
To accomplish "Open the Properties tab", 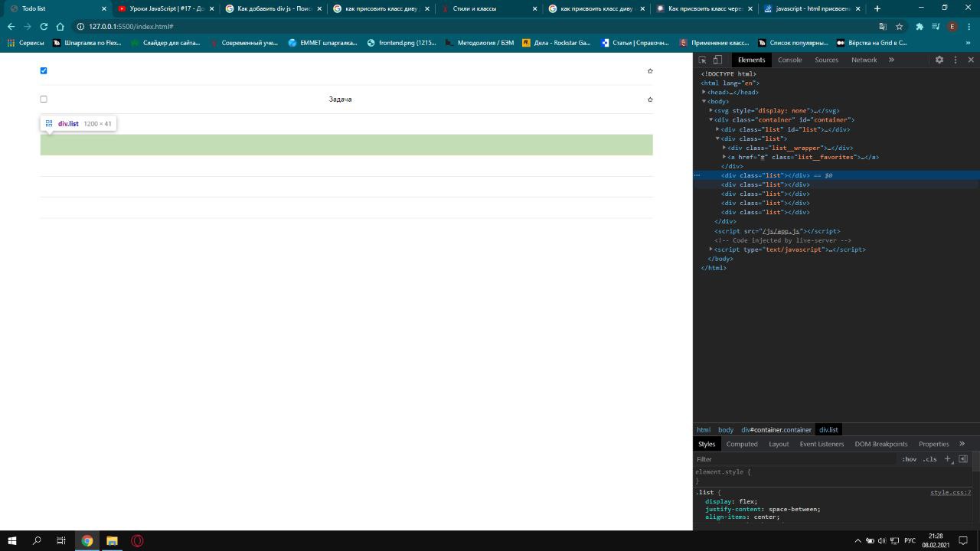I will [933, 444].
